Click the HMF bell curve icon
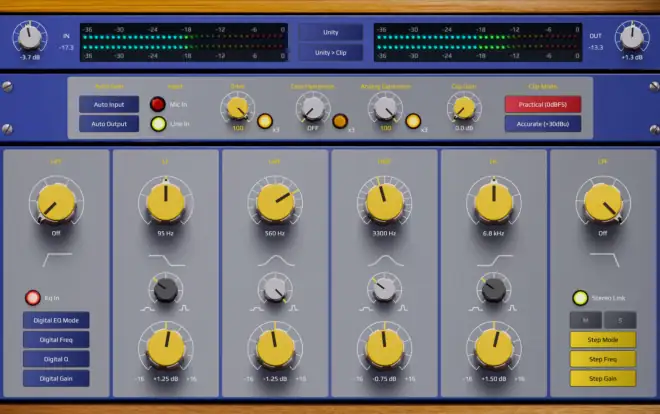The height and width of the screenshot is (414, 660). [x=385, y=261]
